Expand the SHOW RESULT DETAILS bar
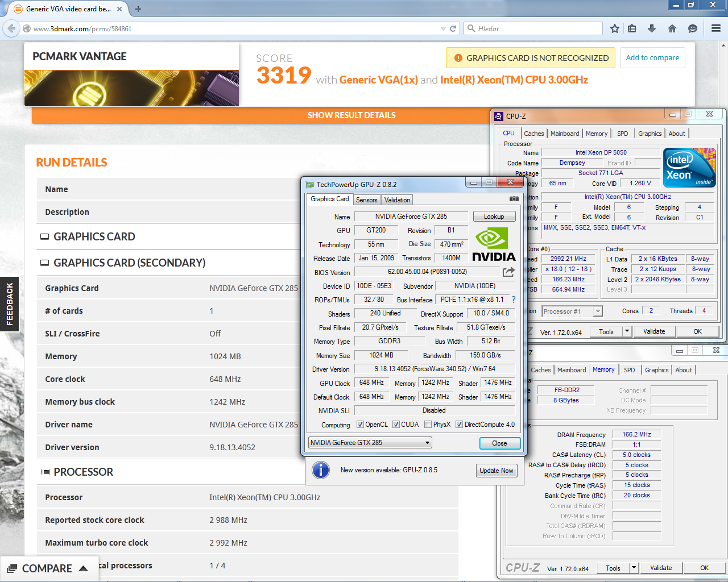The height and width of the screenshot is (582, 728). click(351, 115)
